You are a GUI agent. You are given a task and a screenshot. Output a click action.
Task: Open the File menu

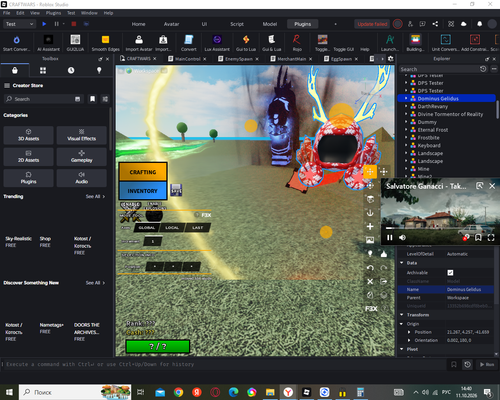coord(6,13)
